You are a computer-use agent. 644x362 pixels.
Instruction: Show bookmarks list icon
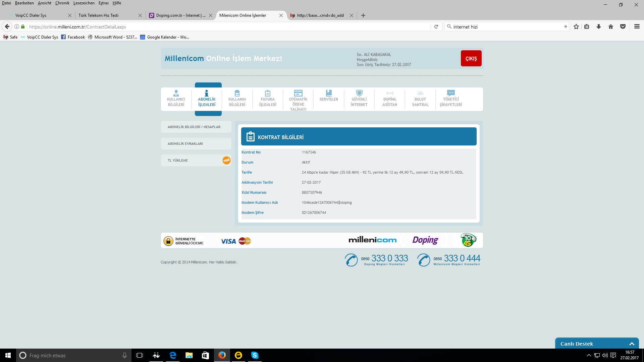click(587, 26)
